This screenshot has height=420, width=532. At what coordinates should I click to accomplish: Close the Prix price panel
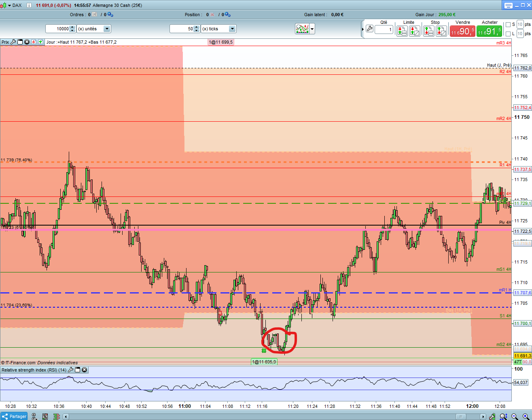[x=27, y=42]
